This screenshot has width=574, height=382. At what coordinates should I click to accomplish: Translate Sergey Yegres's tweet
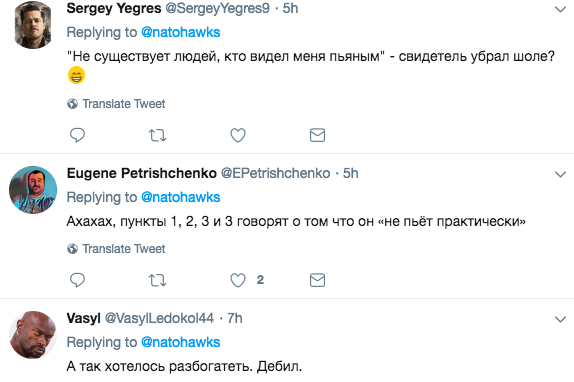pos(116,104)
